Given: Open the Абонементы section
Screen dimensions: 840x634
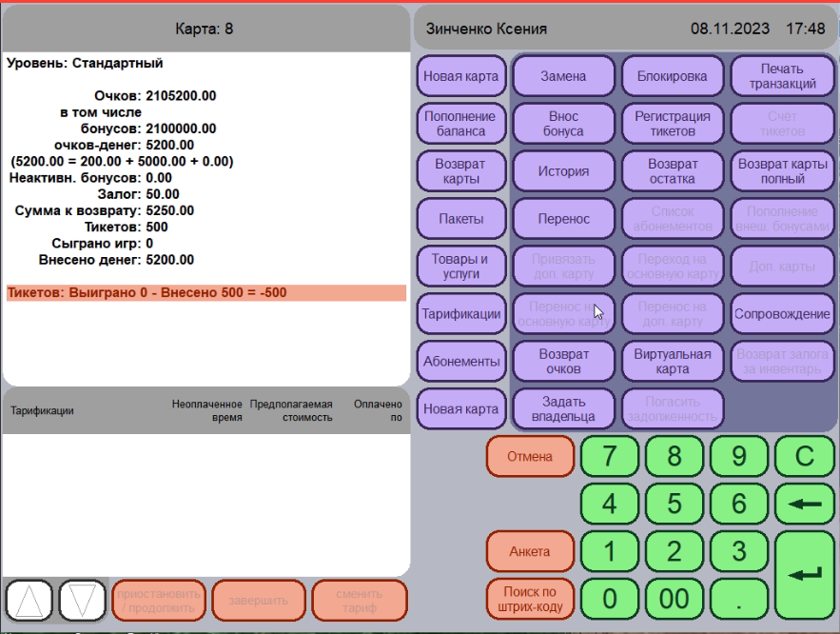Looking at the screenshot, I should coord(461,362).
